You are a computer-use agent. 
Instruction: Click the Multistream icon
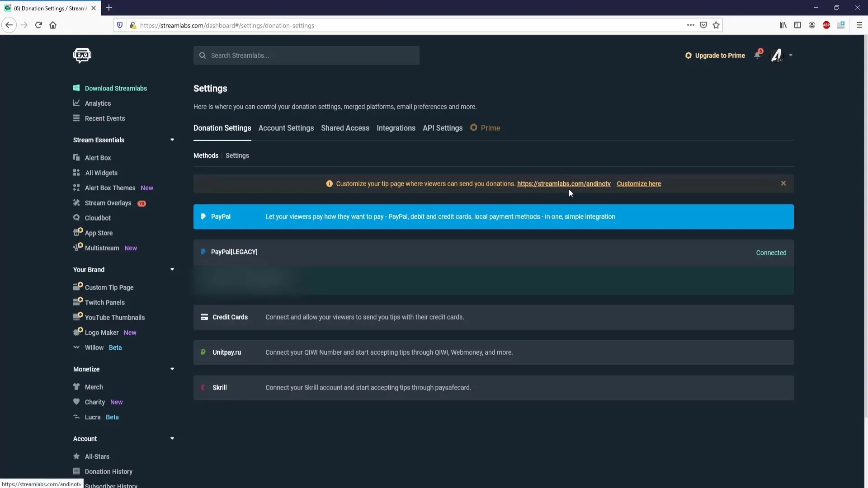tap(78, 247)
